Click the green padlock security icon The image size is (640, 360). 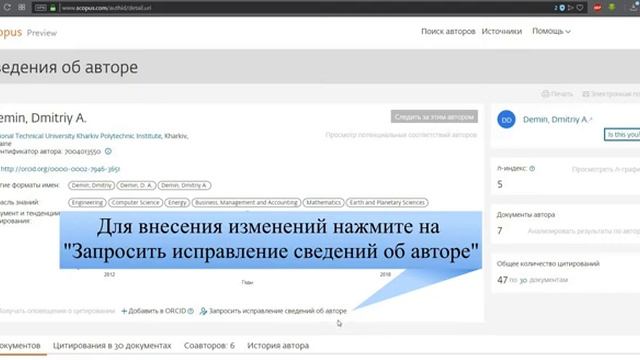pos(53,8)
